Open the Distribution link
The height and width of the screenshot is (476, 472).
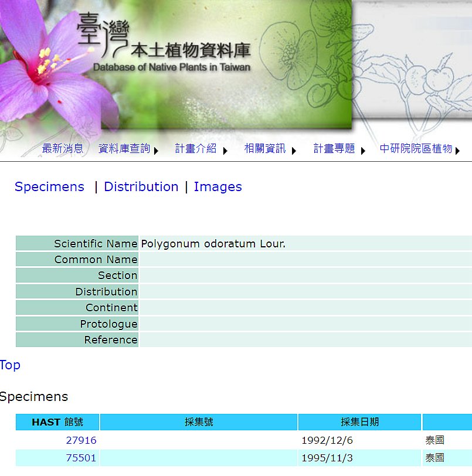click(x=141, y=186)
